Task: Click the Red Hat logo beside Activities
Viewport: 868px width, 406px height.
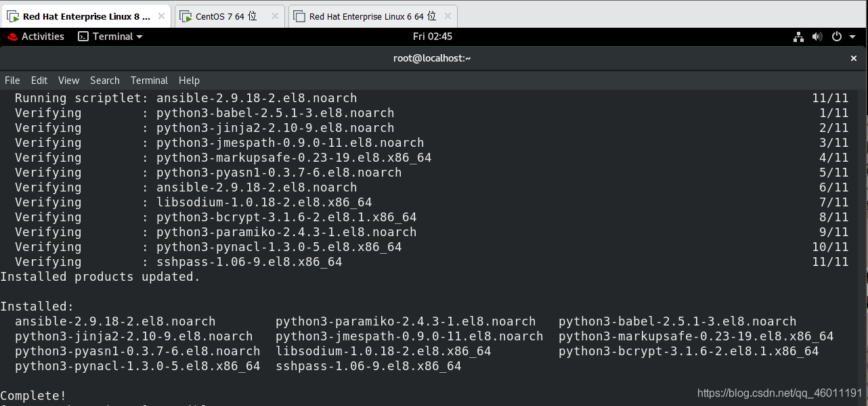Action: pos(12,37)
